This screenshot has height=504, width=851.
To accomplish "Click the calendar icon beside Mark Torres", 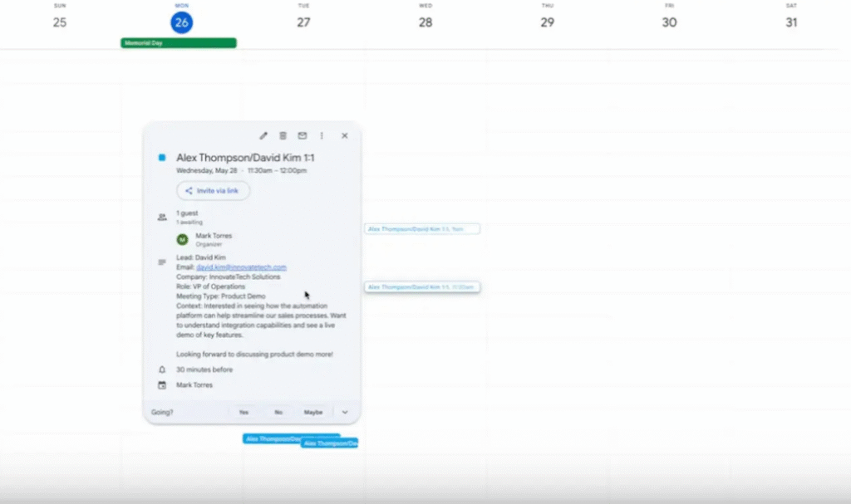I will [162, 385].
